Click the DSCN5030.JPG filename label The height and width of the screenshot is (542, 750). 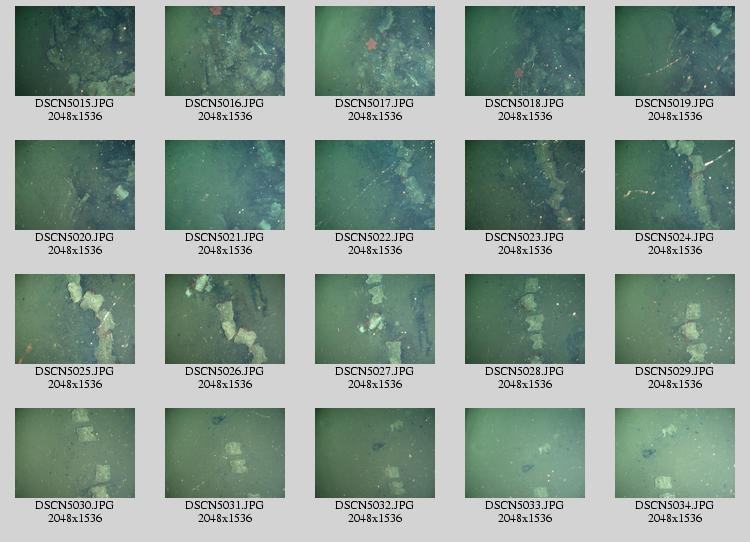[75, 505]
